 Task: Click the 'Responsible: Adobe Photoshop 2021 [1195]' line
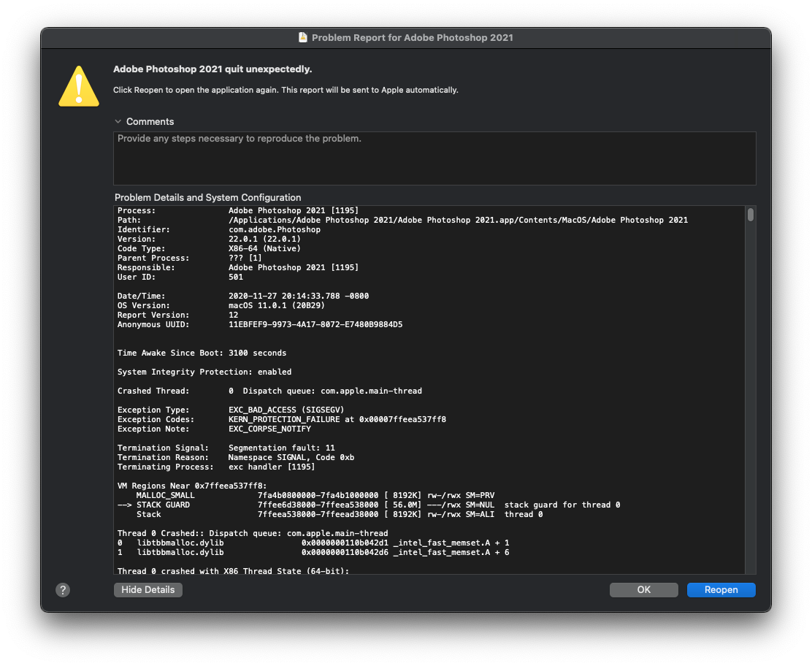coord(238,268)
